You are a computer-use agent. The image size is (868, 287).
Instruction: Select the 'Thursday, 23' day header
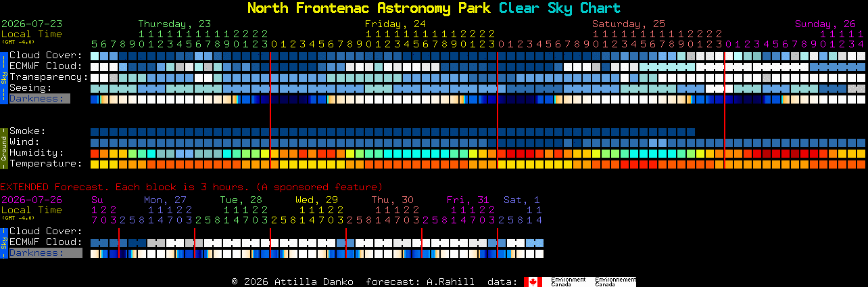click(x=174, y=24)
